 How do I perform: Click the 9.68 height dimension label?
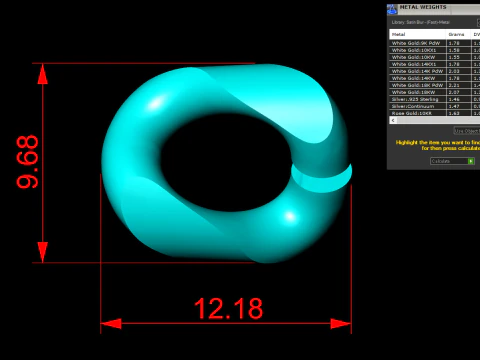point(27,162)
